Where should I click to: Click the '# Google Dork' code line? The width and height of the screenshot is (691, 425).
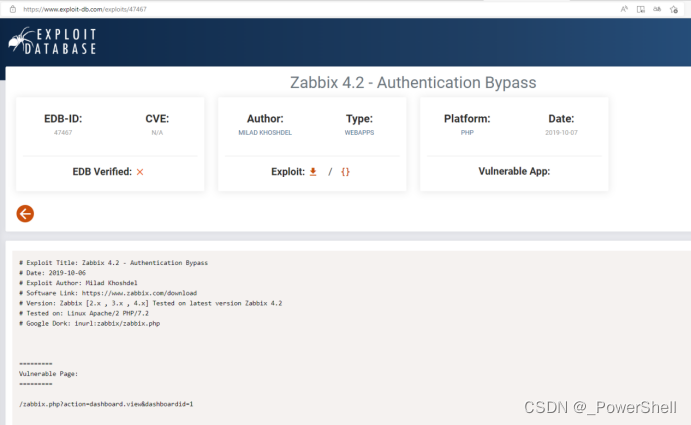click(x=89, y=323)
